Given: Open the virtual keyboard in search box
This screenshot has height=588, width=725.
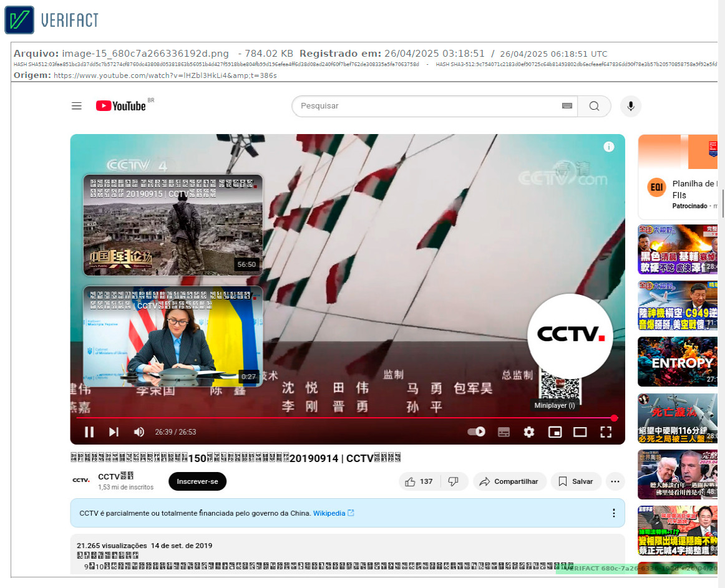Looking at the screenshot, I should point(567,106).
